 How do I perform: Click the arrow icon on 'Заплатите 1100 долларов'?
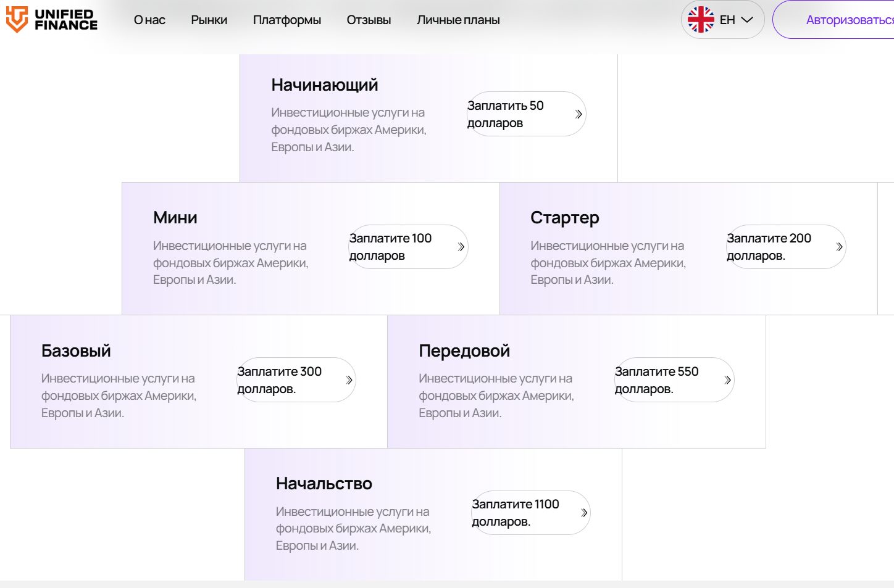pyautogui.click(x=583, y=512)
